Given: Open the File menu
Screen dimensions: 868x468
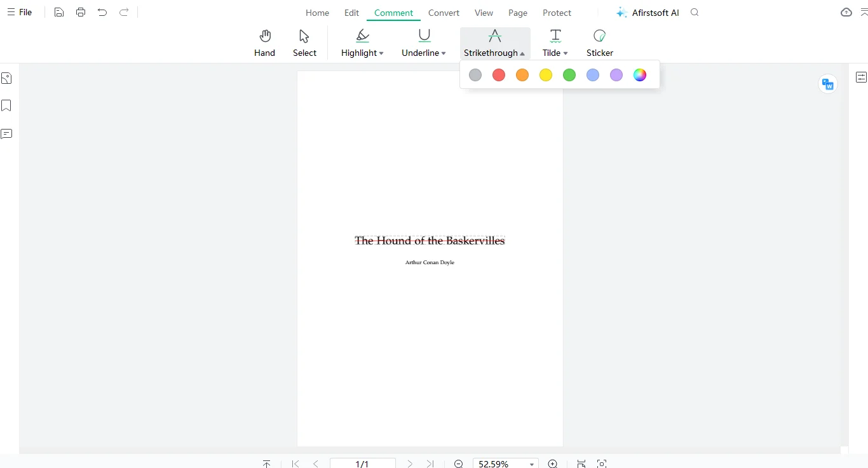Looking at the screenshot, I should (20, 12).
